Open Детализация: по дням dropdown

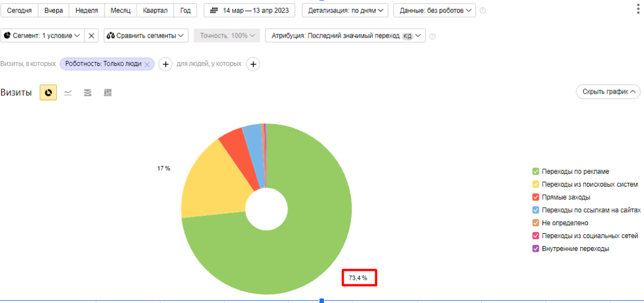(345, 10)
